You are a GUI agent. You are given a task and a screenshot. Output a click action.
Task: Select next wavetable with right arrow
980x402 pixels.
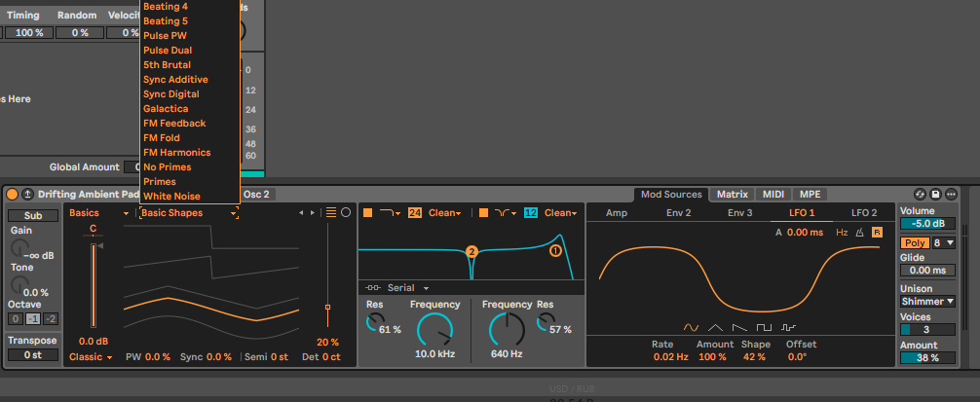coord(313,213)
